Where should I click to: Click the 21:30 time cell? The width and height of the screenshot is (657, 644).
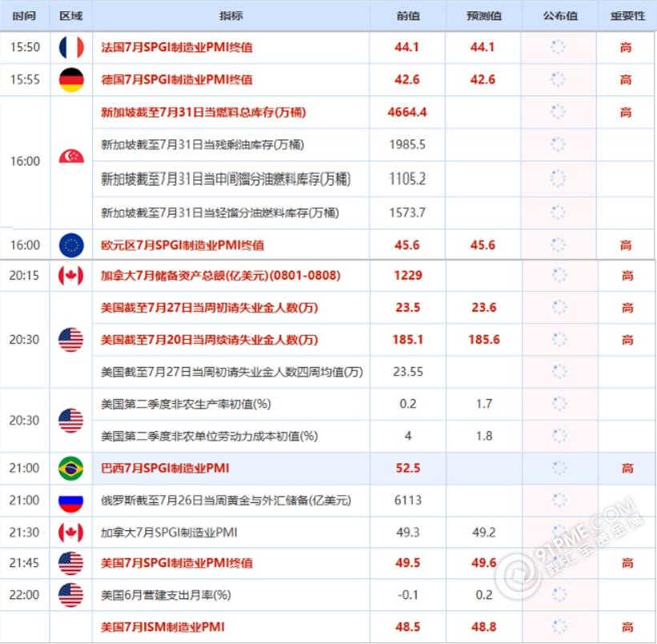[x=24, y=533]
